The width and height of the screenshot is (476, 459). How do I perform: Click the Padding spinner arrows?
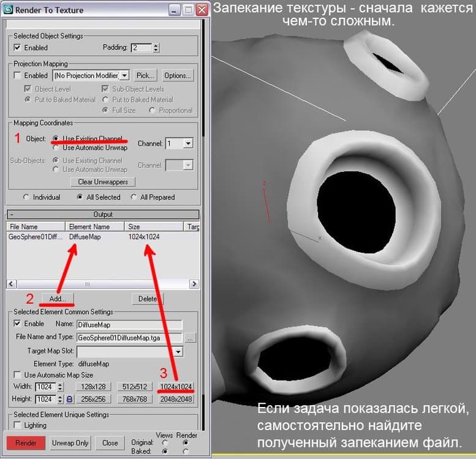(156, 48)
